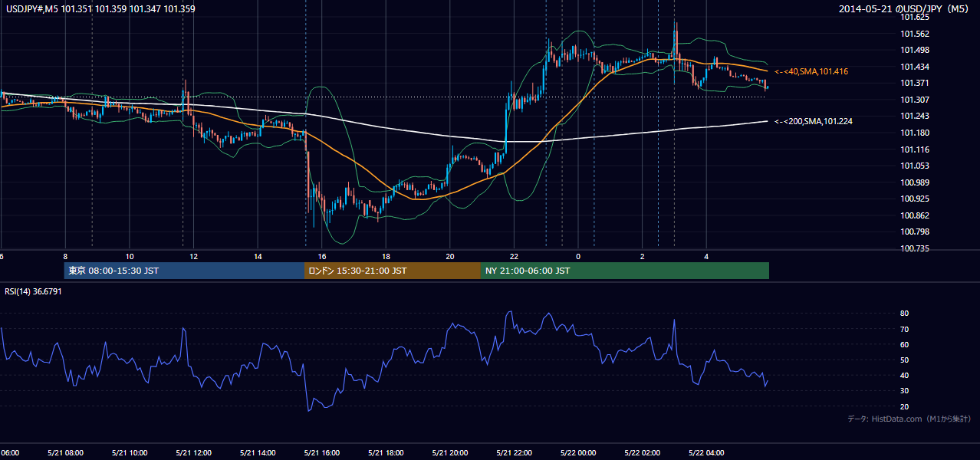Click RSI scale value 70
This screenshot has width=980, height=460.
click(905, 329)
